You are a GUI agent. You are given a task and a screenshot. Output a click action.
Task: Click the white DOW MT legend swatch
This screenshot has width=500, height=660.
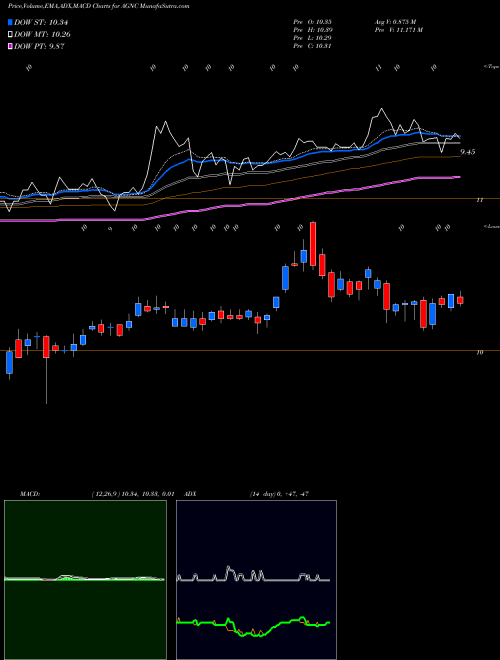[11, 35]
